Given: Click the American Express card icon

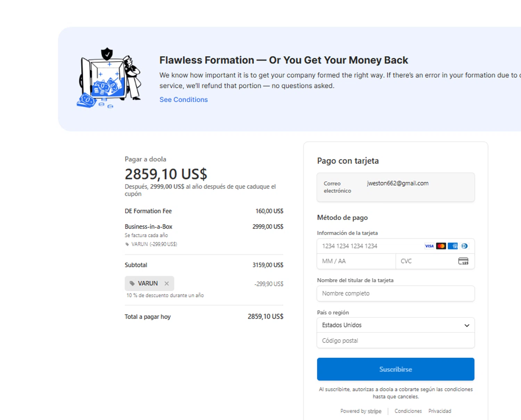Looking at the screenshot, I should 453,246.
